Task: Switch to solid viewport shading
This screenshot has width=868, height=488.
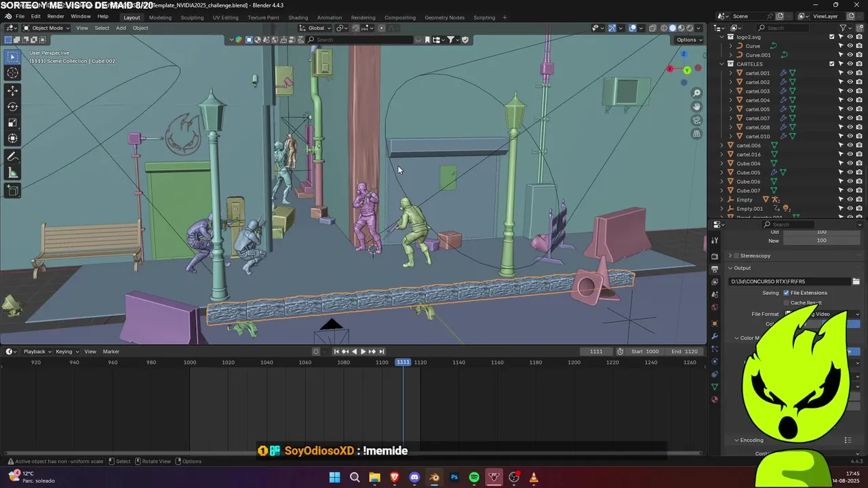Action: pos(673,28)
